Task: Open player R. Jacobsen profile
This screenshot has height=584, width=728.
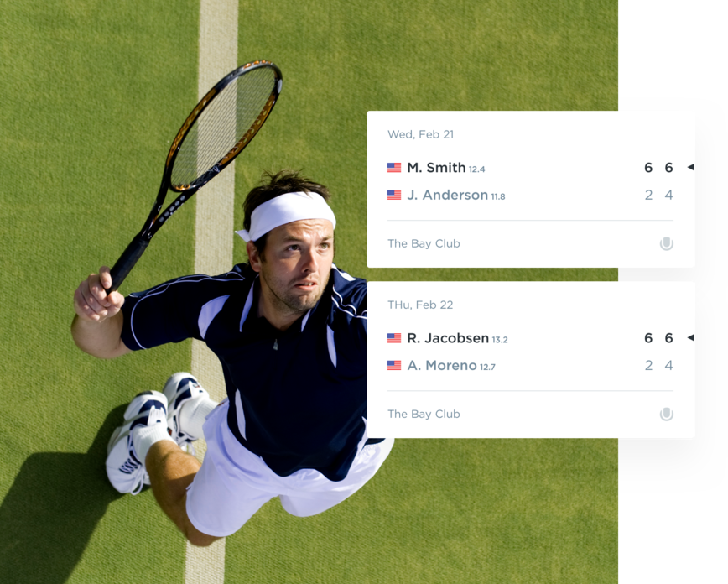Action: point(448,338)
